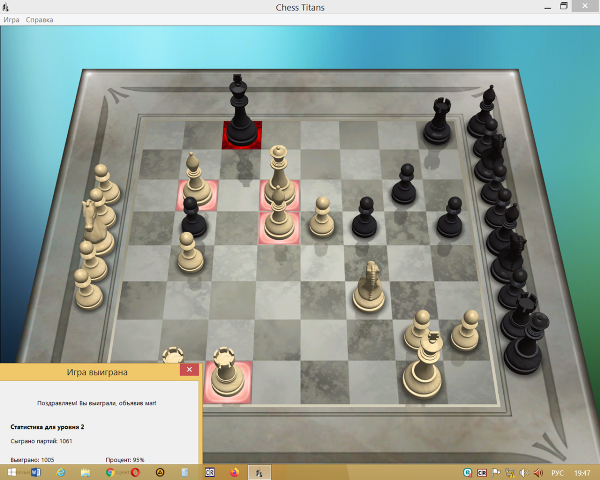Click the Chess Titans taskbar button

(x=260, y=472)
